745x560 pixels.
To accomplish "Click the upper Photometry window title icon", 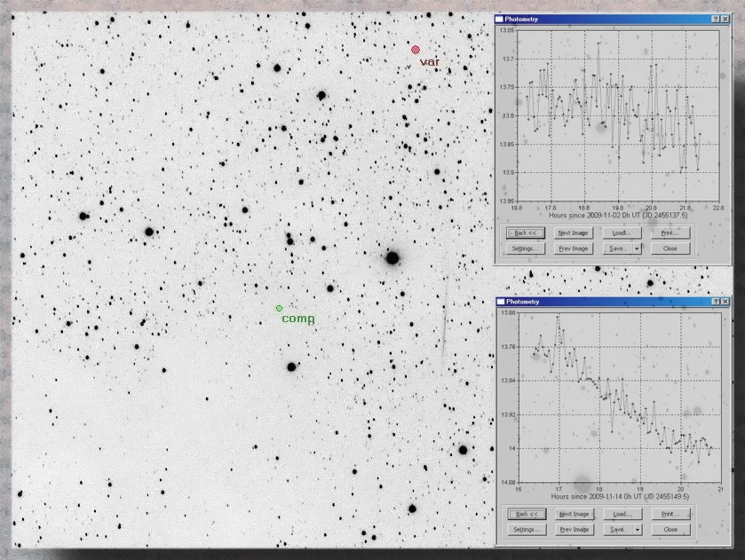I will [x=500, y=19].
